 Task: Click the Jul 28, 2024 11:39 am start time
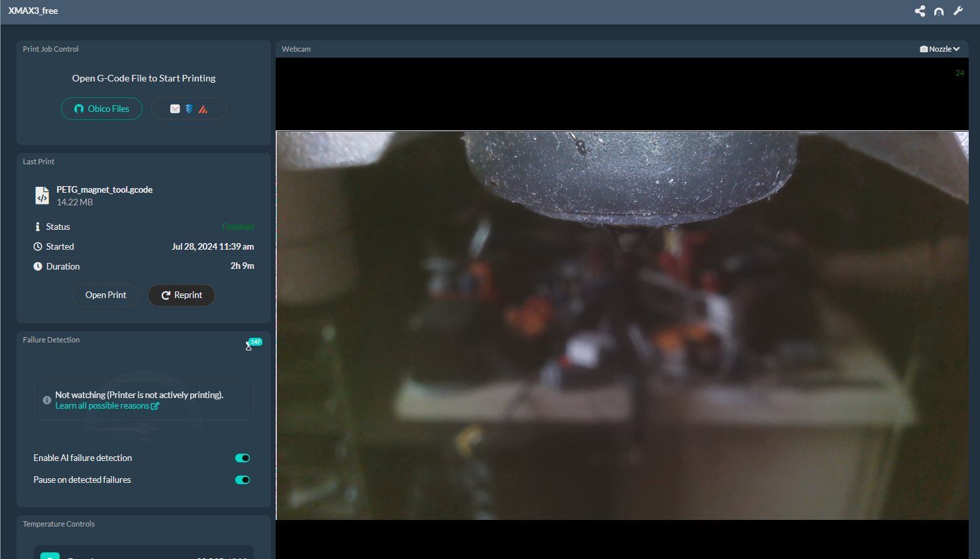213,246
